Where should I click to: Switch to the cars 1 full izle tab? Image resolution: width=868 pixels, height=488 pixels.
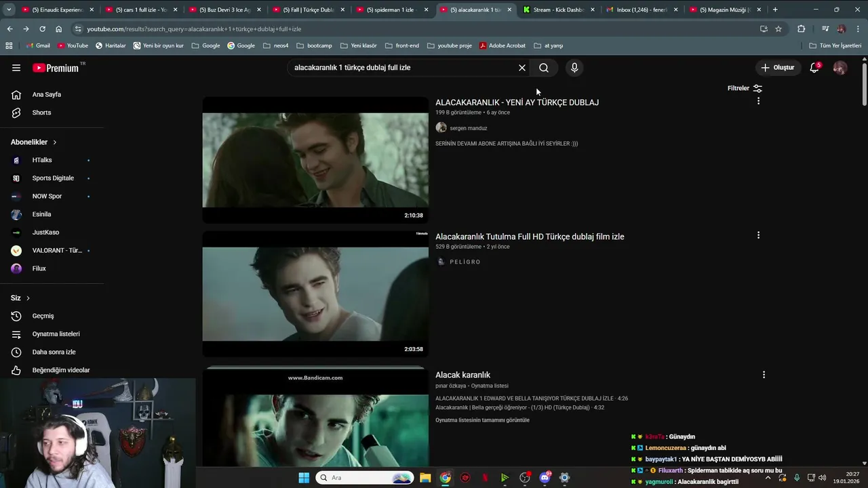(x=140, y=9)
